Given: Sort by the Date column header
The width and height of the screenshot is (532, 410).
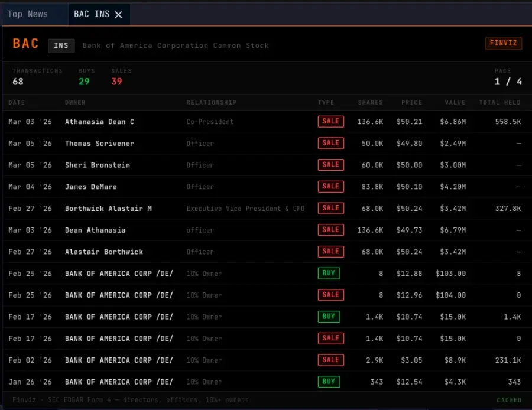Looking at the screenshot, I should pos(17,102).
